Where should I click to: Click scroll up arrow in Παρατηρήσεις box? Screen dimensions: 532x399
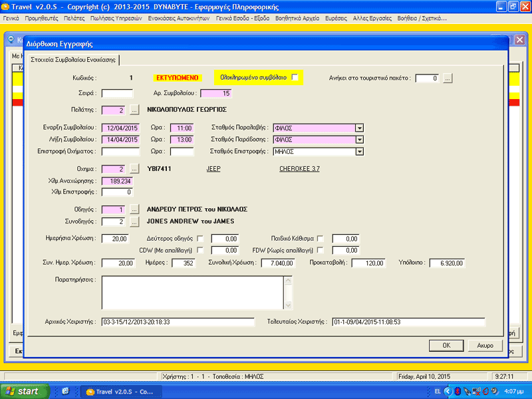pyautogui.click(x=288, y=280)
